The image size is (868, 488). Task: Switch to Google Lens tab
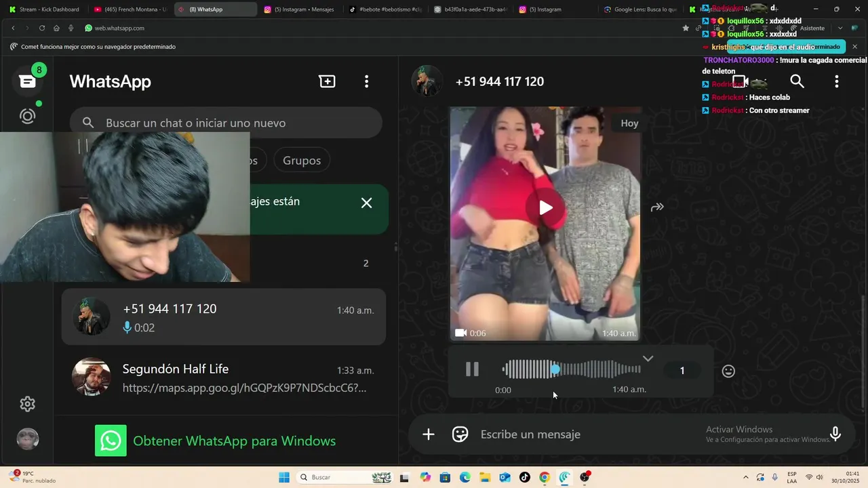(x=640, y=9)
